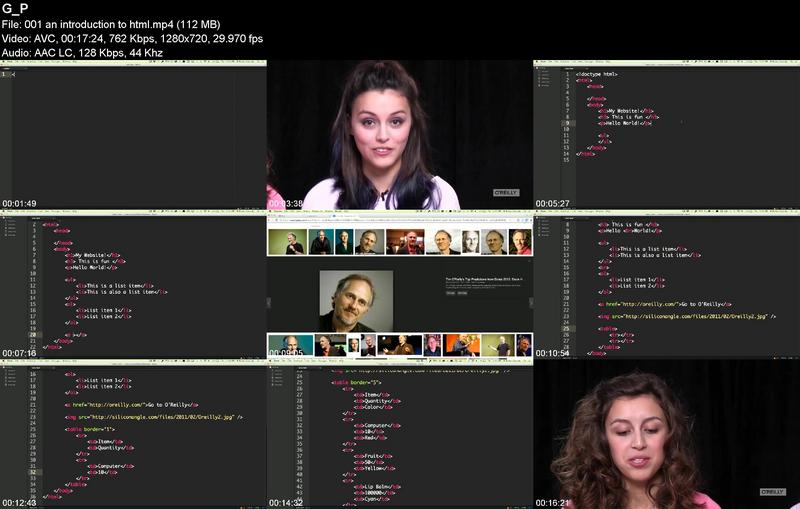The height and width of the screenshot is (509, 800).
Task: Click the img src siliconangle line in 00:12:43 frame
Action: click(154, 417)
